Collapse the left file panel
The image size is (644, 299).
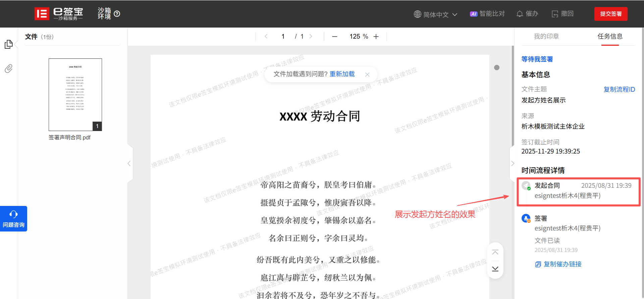[129, 164]
